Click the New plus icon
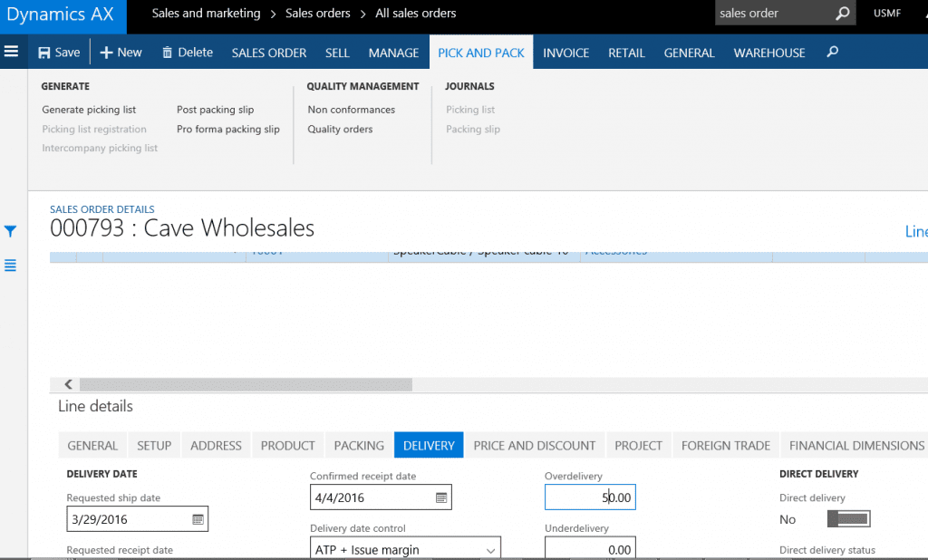 pos(106,53)
